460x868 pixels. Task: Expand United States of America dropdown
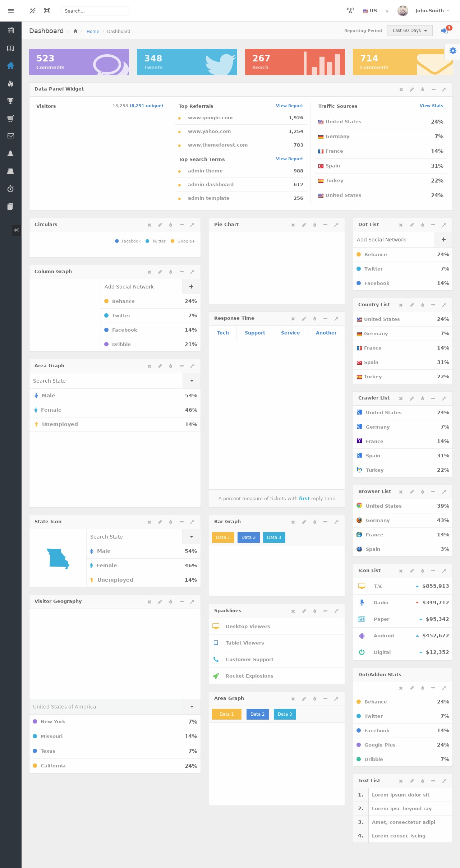click(192, 707)
